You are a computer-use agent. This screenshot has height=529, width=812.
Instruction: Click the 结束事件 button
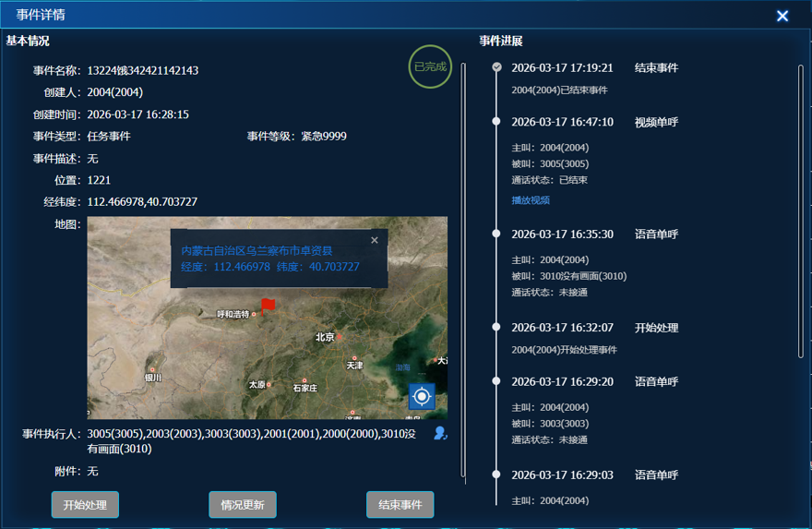[400, 505]
